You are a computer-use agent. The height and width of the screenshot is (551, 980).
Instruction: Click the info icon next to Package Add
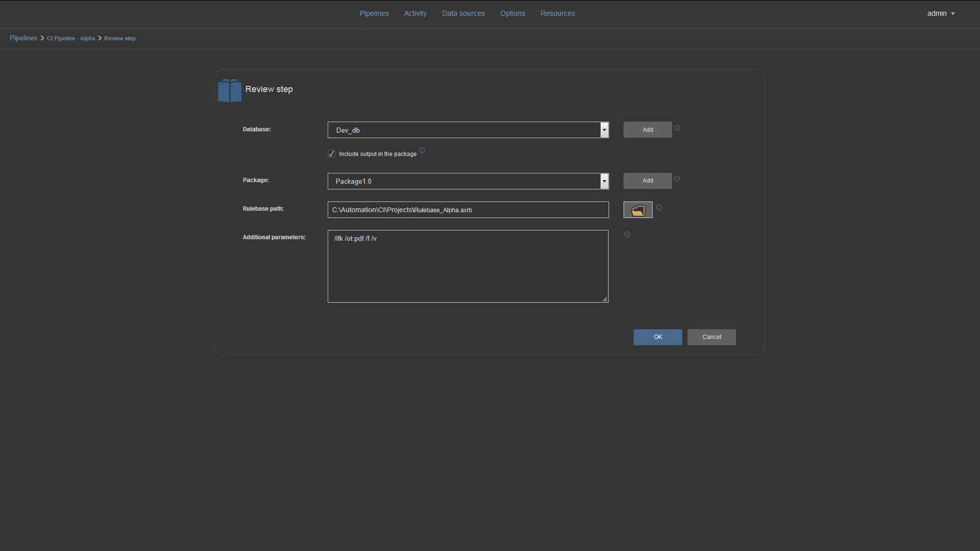pyautogui.click(x=677, y=179)
